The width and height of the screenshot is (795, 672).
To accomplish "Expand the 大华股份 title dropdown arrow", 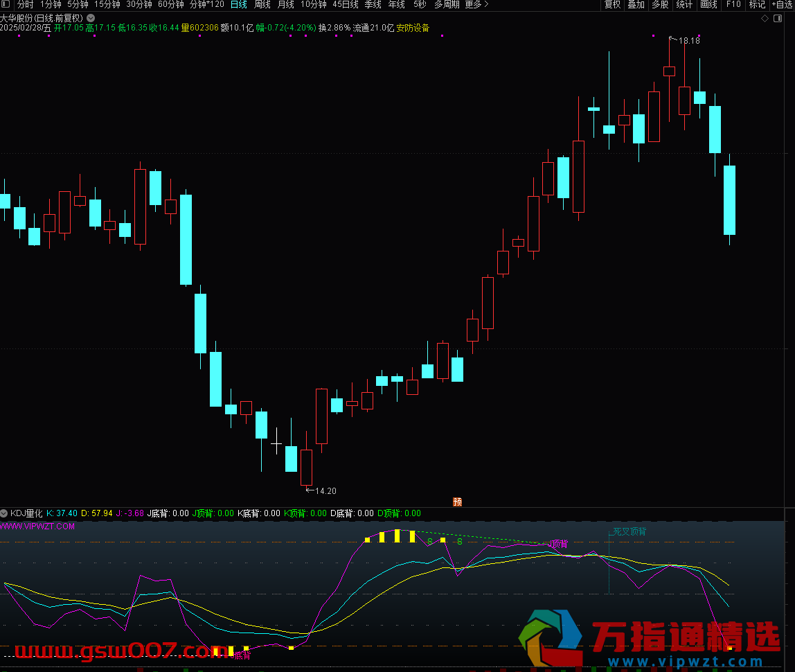I will coord(91,18).
